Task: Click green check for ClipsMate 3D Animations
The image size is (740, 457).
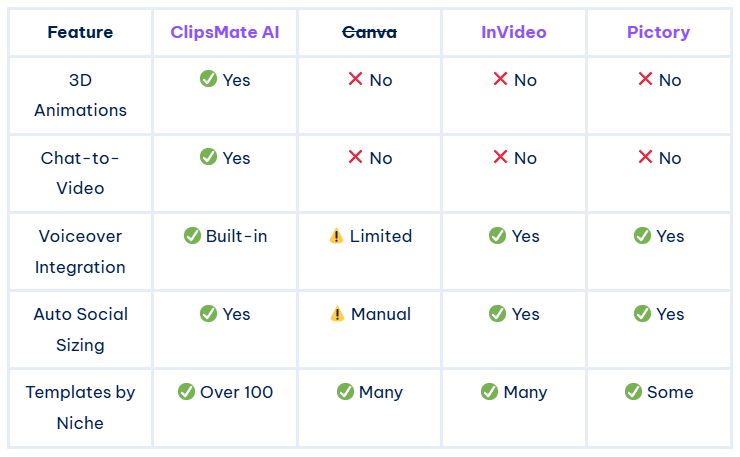Action: (x=208, y=79)
